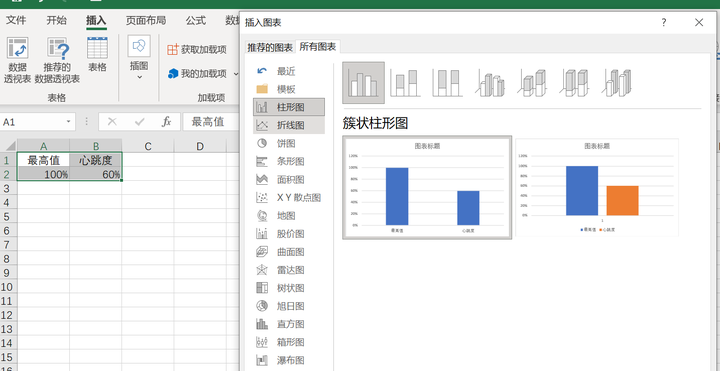Select the 100% stacked column subtype icon
The height and width of the screenshot is (371, 720).
click(447, 83)
